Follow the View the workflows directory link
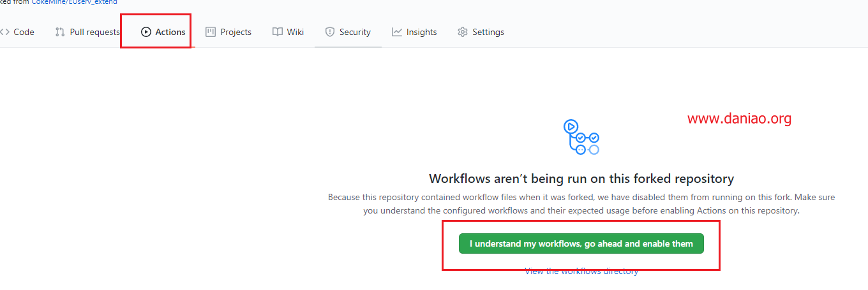This screenshot has width=868, height=290. pyautogui.click(x=581, y=272)
